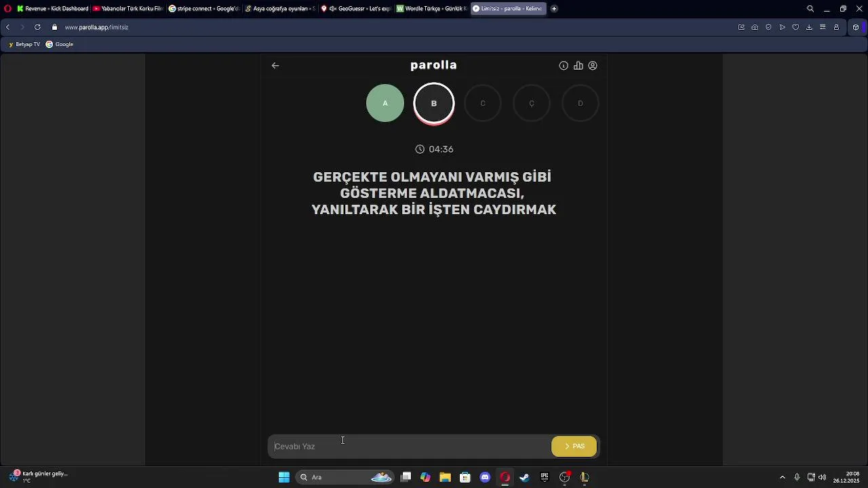The image size is (868, 488).
Task: Go back in browser history
Action: [7, 27]
